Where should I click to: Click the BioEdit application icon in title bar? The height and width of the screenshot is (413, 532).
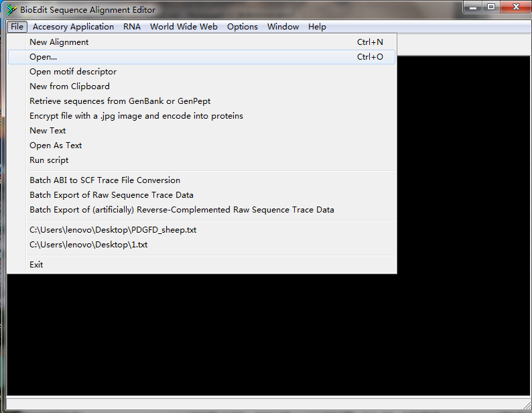pos(11,10)
